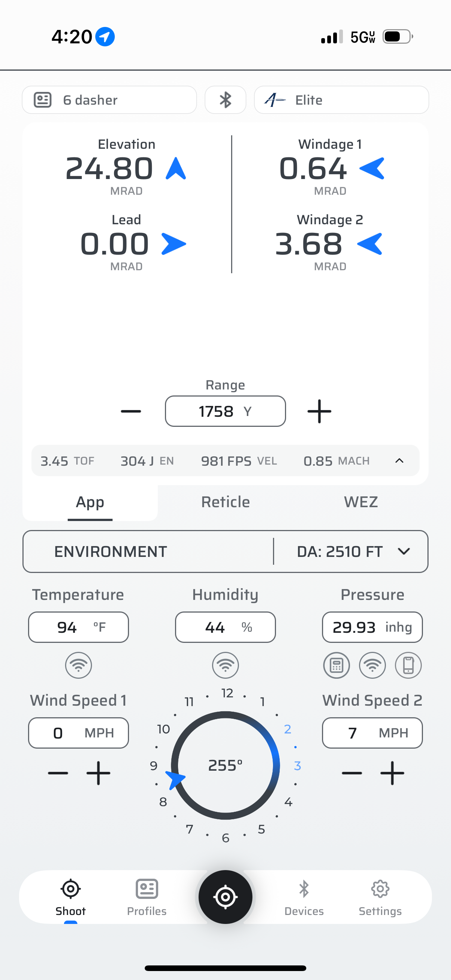The image size is (451, 980).
Task: Collapse the TOF/velocity details chevron
Action: pos(399,461)
